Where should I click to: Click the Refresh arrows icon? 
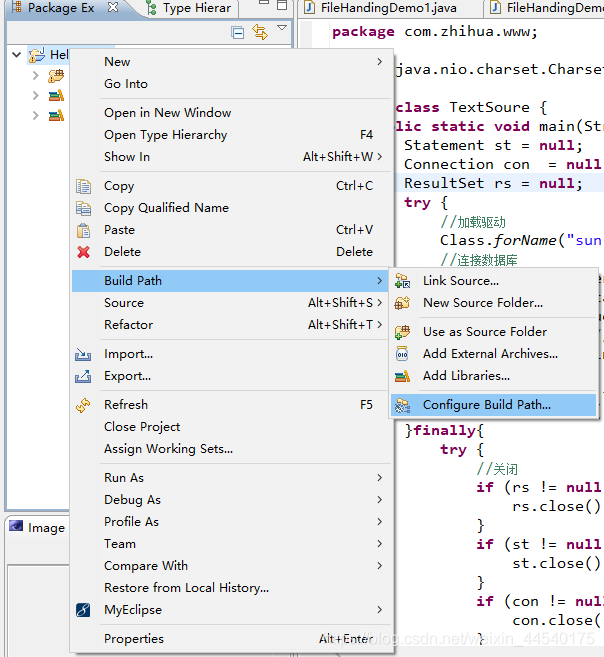coord(83,405)
